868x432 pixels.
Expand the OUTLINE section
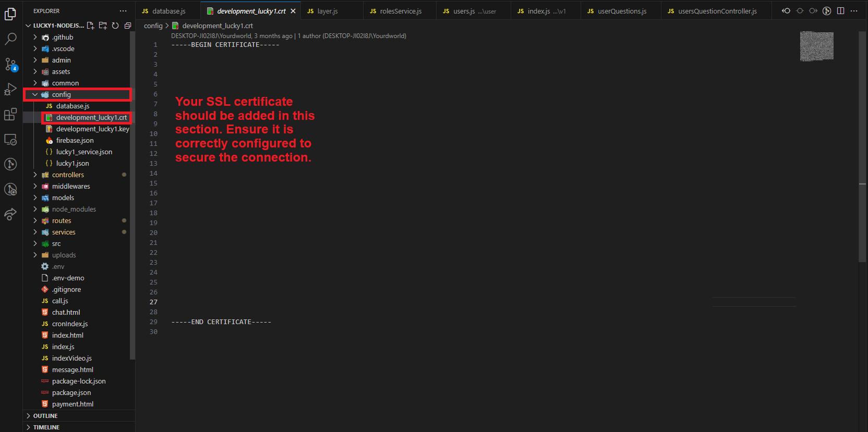(x=45, y=416)
